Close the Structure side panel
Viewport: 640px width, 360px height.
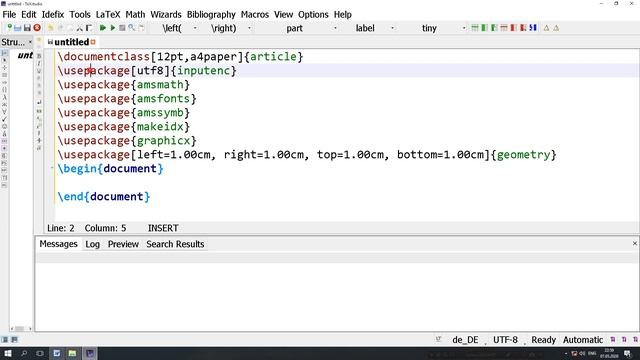30,42
